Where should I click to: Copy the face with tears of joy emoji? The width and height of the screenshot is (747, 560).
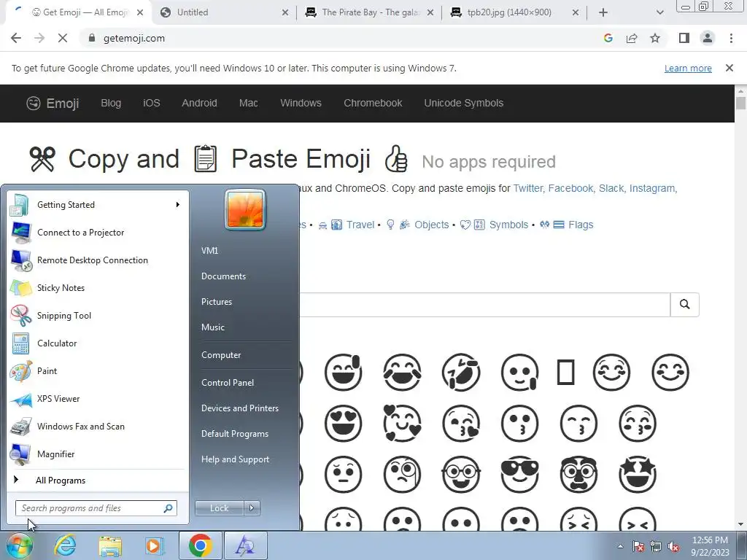click(402, 372)
